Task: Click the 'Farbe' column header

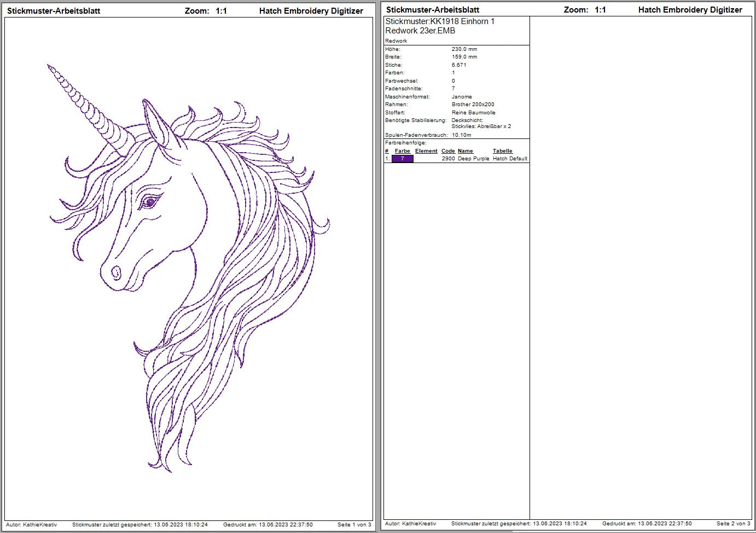Action: point(403,151)
